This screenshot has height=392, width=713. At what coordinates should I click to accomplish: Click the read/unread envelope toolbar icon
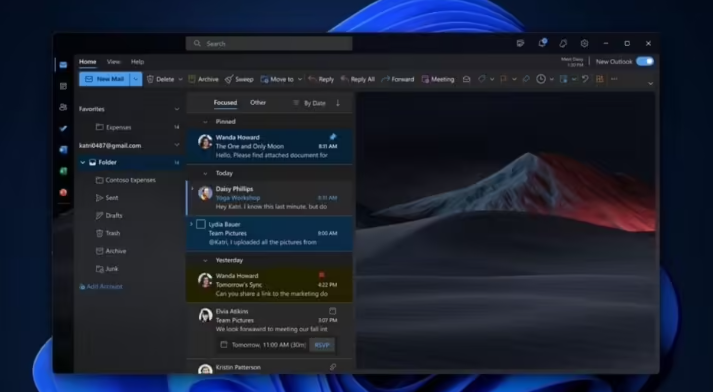point(467,79)
